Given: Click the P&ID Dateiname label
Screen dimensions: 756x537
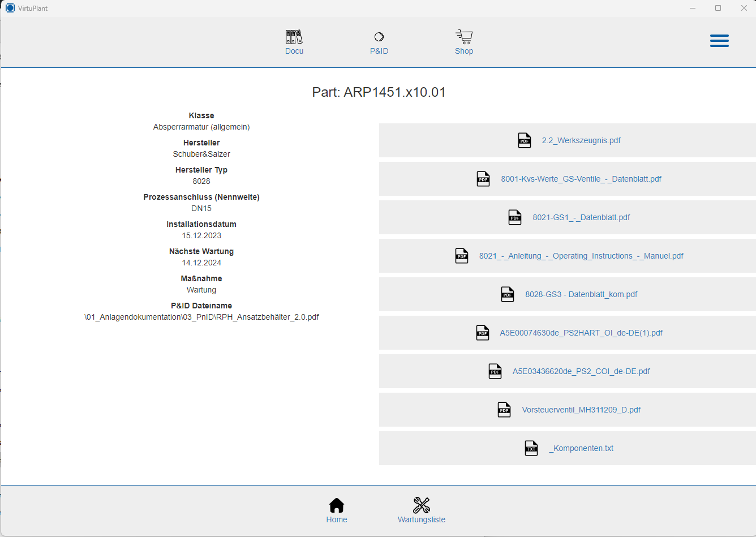Looking at the screenshot, I should click(x=201, y=306).
